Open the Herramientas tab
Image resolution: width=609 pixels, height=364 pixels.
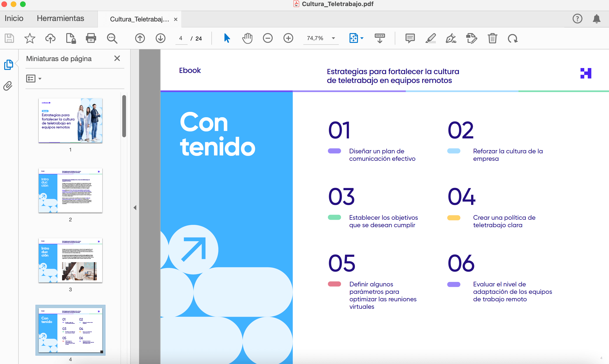tap(60, 18)
